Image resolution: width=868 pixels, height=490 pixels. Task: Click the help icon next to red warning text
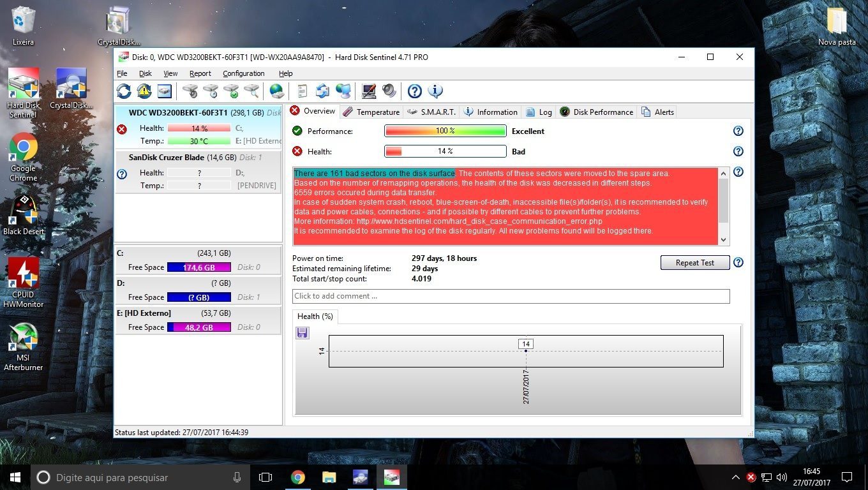coord(738,172)
